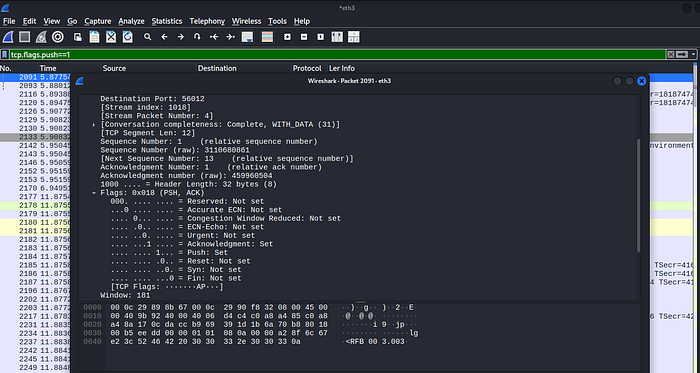Select the Destination Port: 56012 line

[152, 99]
